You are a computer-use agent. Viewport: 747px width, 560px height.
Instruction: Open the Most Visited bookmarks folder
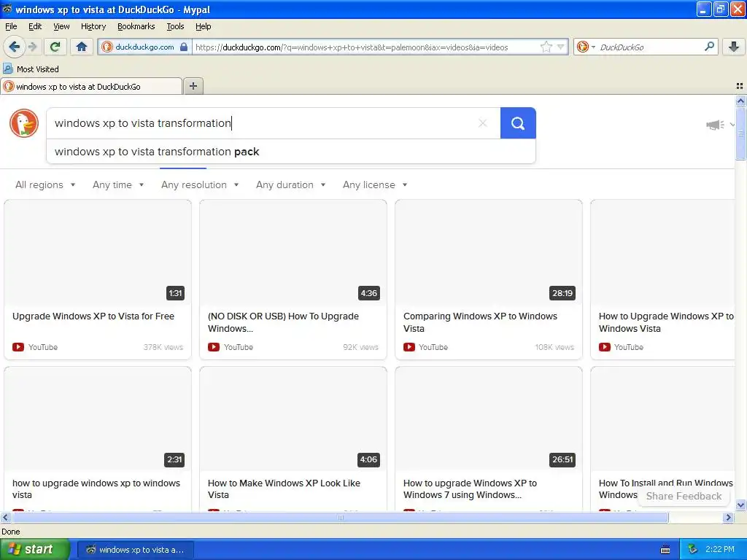31,69
